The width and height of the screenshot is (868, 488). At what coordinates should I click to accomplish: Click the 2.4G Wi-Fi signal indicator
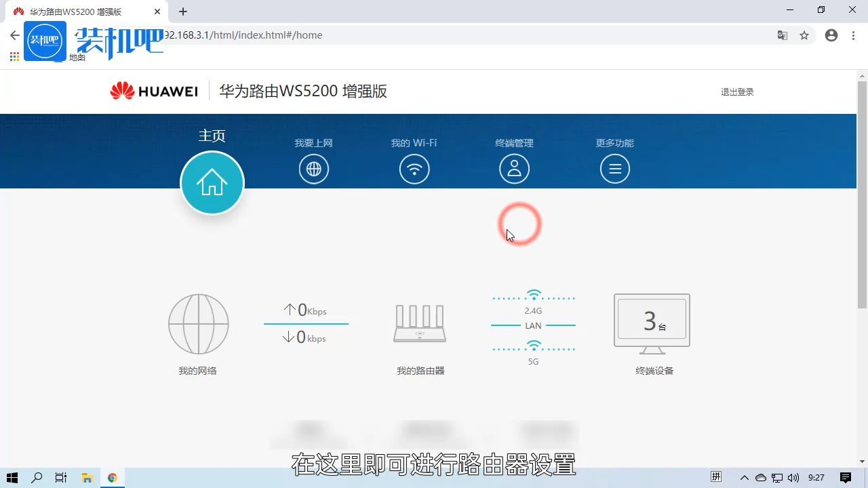point(533,296)
